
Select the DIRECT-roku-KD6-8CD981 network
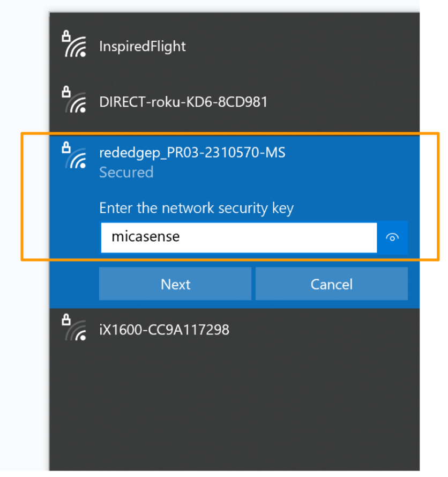click(183, 102)
